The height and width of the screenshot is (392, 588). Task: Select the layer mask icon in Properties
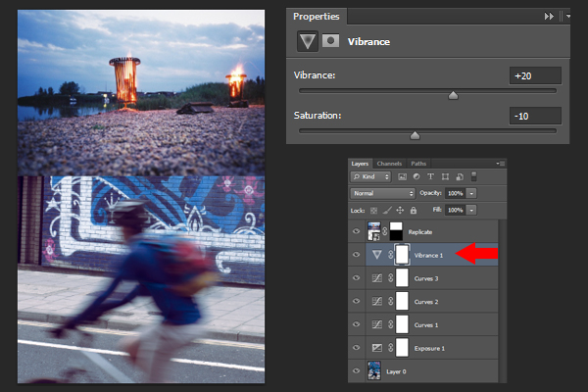pos(330,40)
